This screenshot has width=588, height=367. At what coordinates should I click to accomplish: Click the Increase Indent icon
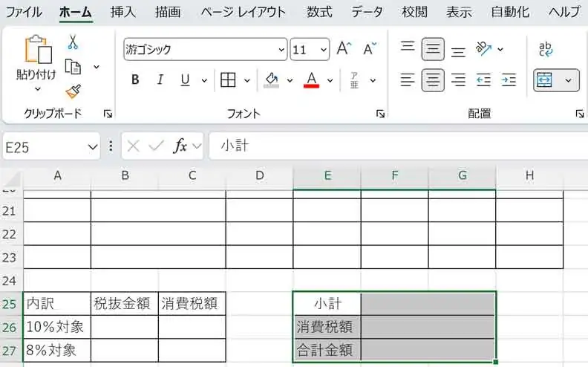pos(509,79)
